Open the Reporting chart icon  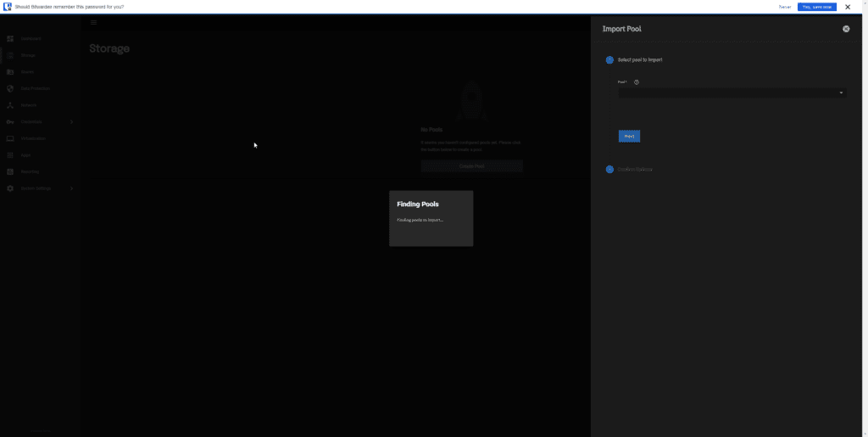[x=10, y=171]
